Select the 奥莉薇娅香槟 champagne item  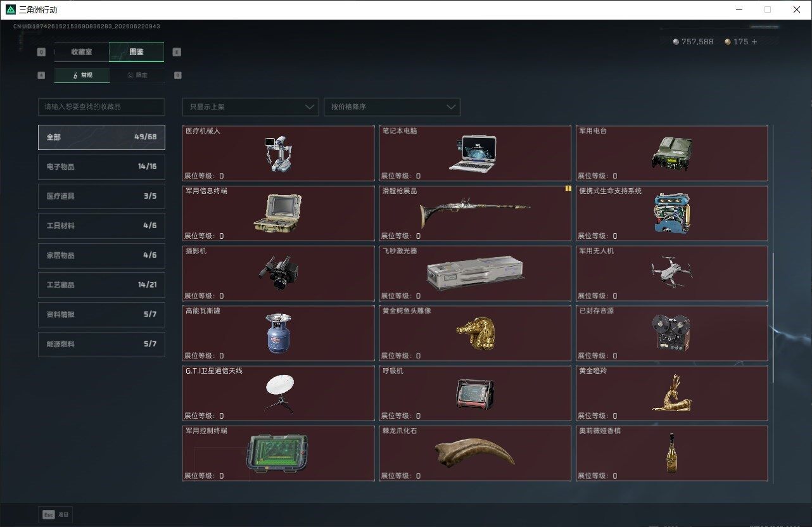[672, 454]
